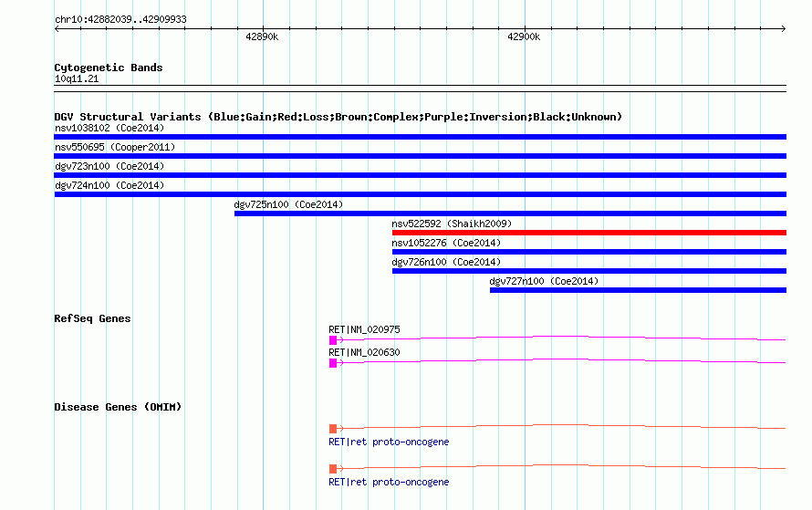Image resolution: width=812 pixels, height=510 pixels.
Task: Click the first orange OMIM RET exon box
Action: tap(333, 428)
